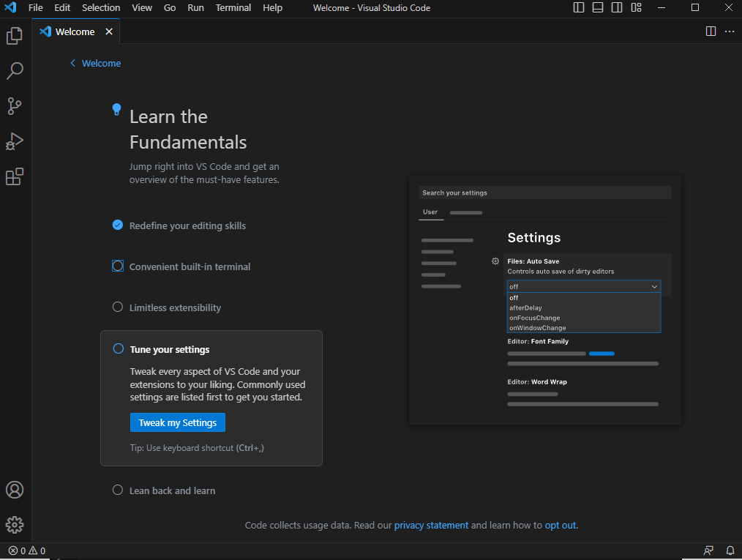Image resolution: width=742 pixels, height=560 pixels.
Task: Open the Extensions view
Action: (15, 176)
